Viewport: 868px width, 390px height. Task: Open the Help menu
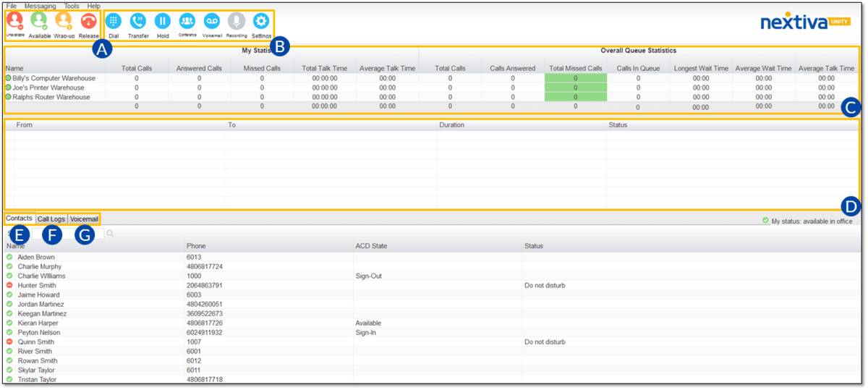(94, 6)
